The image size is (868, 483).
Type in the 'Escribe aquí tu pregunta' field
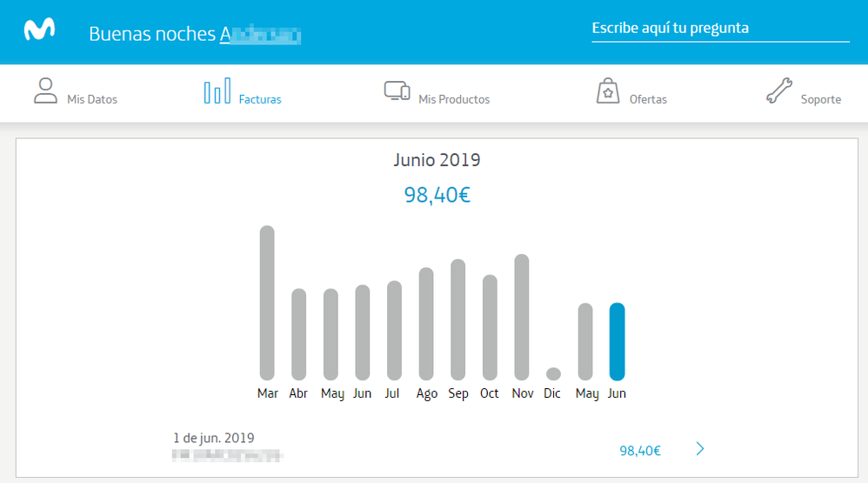pos(719,28)
